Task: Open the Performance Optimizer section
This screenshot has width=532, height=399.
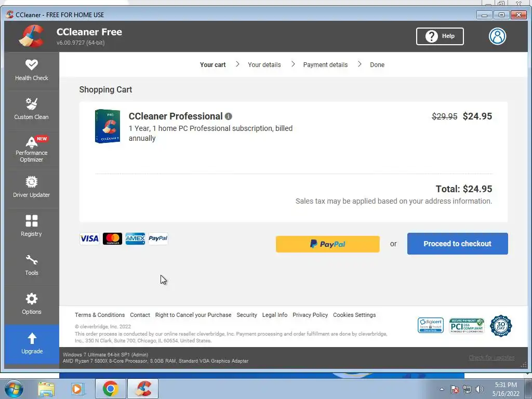Action: click(x=32, y=149)
